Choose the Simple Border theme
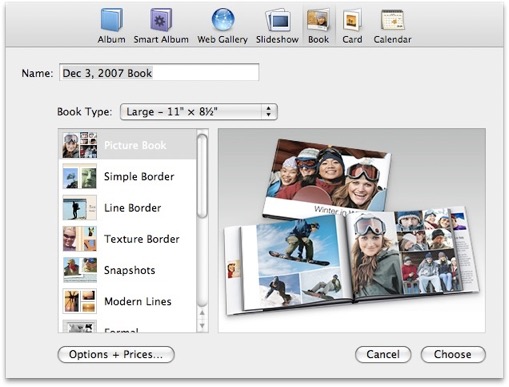 (127, 176)
